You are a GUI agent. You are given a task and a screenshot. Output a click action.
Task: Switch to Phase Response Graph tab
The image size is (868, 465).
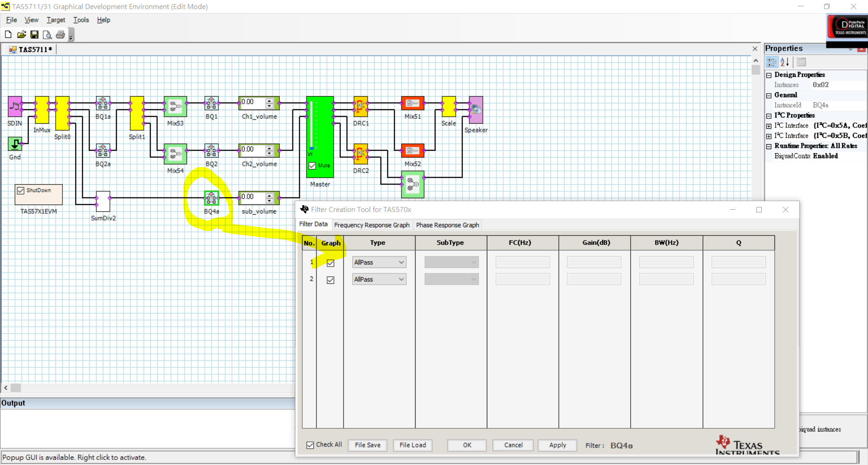tap(448, 225)
